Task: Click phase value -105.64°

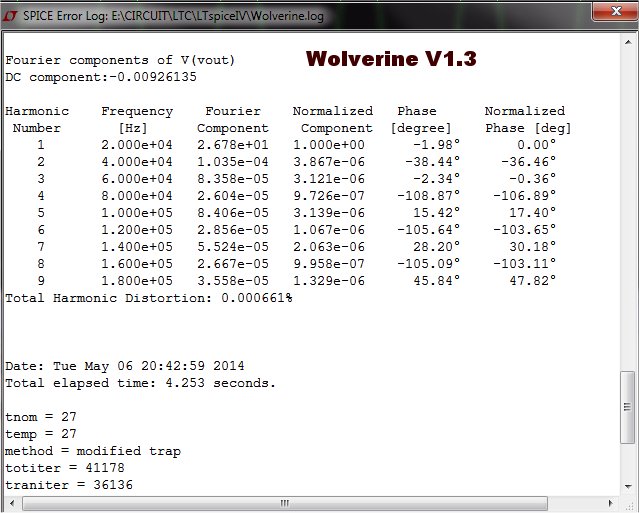Action: (x=429, y=230)
